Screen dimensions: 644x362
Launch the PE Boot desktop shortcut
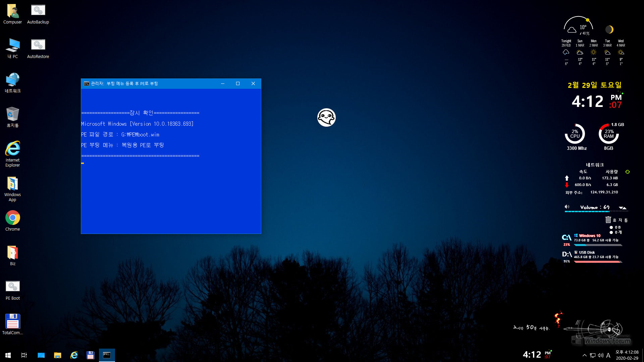coord(13,290)
